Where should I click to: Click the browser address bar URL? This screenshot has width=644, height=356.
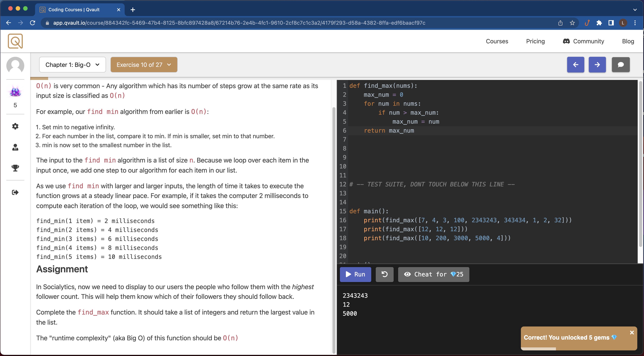239,23
